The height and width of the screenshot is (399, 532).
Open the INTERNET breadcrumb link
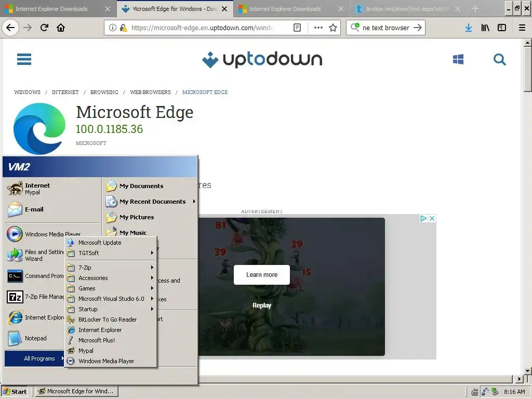pos(65,92)
